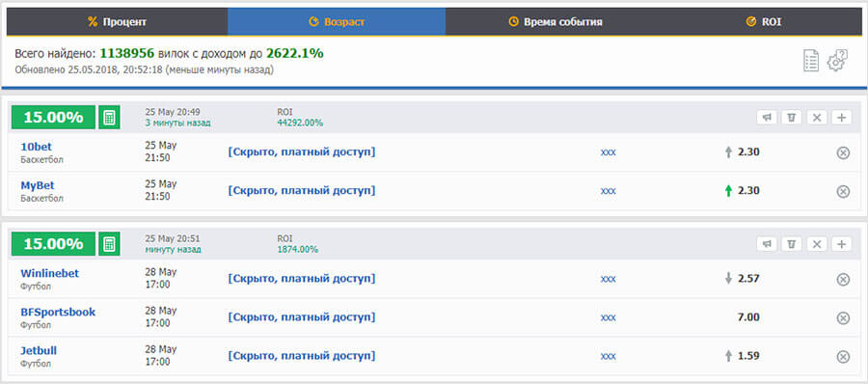Switch to the Процент sort tab
868x384 pixels.
point(117,22)
